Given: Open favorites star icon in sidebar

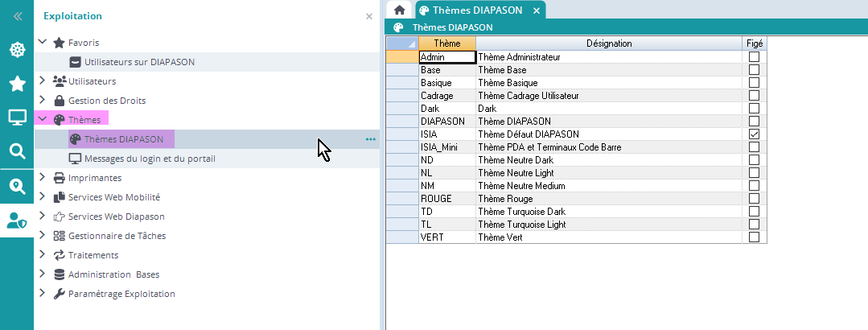Looking at the screenshot, I should point(17,84).
